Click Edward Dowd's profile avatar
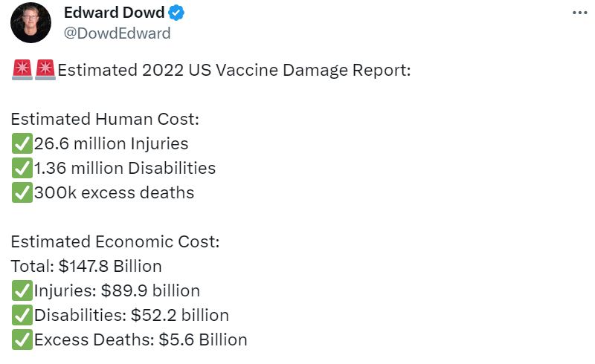 [30, 22]
